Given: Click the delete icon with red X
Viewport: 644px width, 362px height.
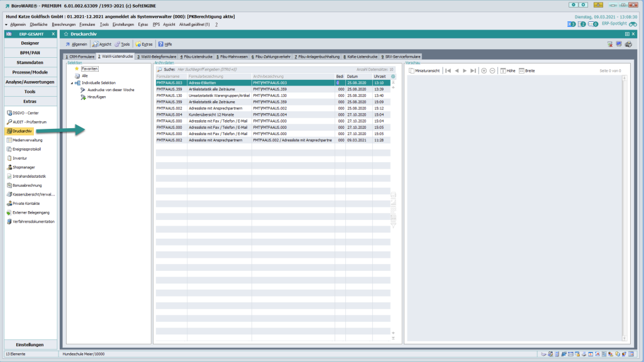Looking at the screenshot, I should [x=610, y=44].
